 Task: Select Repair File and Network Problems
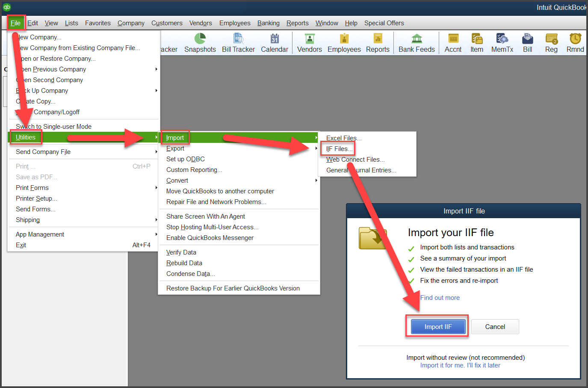click(239, 202)
